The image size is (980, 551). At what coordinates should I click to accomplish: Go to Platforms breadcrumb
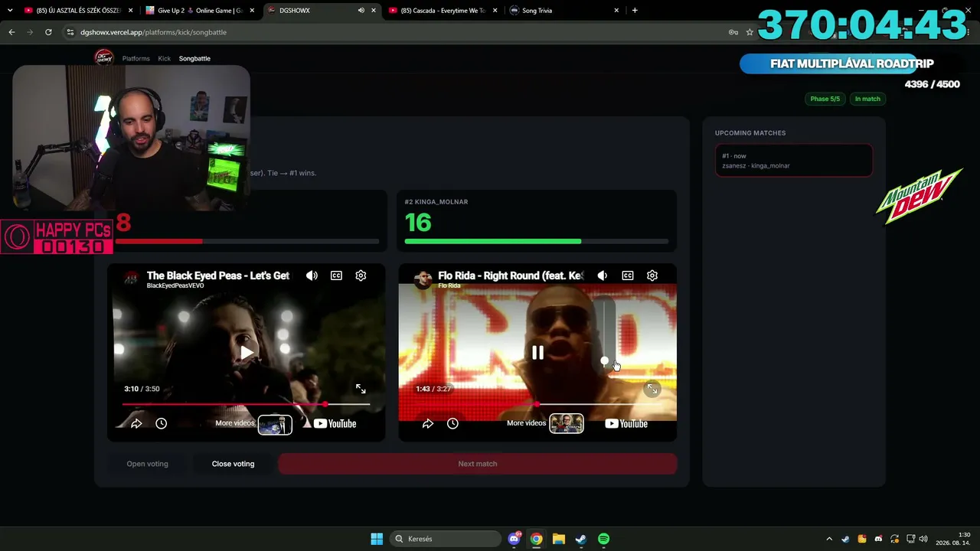(x=136, y=58)
